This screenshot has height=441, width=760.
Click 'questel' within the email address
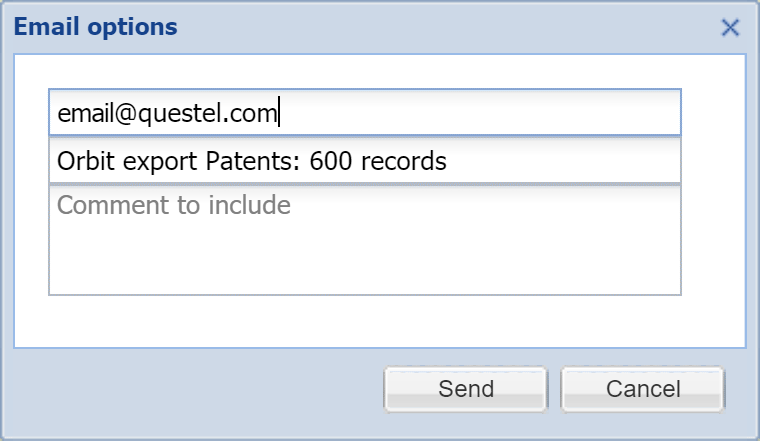coord(175,114)
